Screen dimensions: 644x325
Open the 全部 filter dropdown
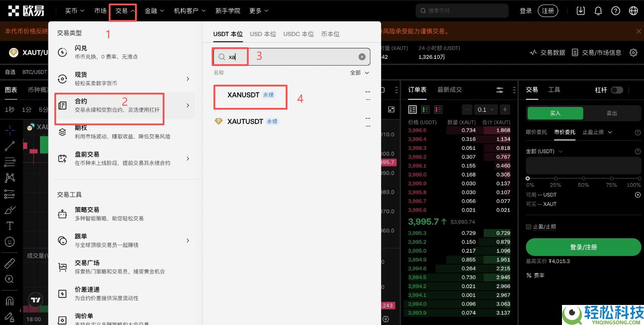(359, 73)
